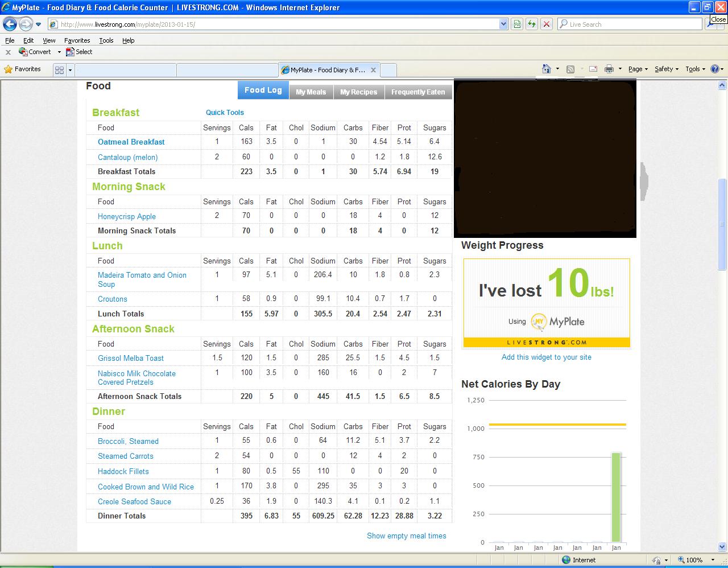Expand the Print options dropdown arrow

coord(620,69)
